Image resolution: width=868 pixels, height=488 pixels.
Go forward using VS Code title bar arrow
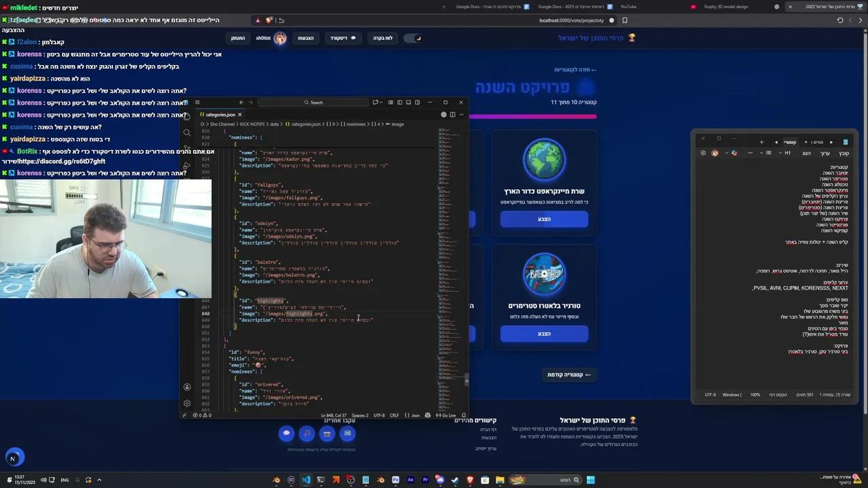(250, 102)
